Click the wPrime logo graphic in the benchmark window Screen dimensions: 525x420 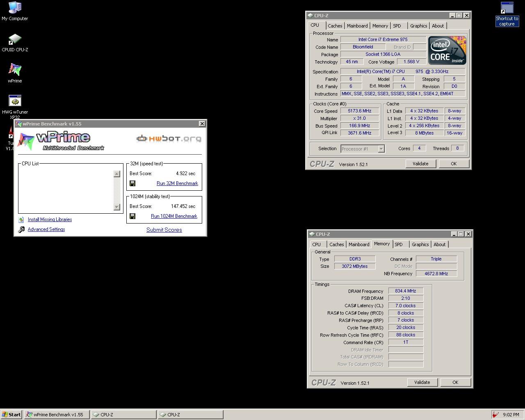pyautogui.click(x=61, y=141)
